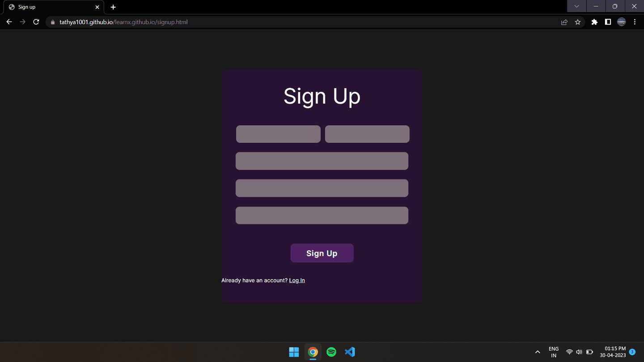Open the notification center badge
This screenshot has width=644, height=362.
click(x=632, y=352)
